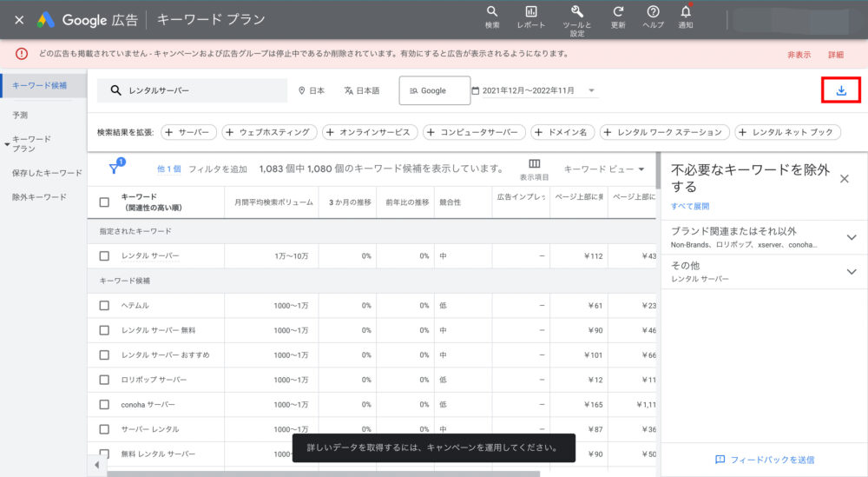Image resolution: width=868 pixels, height=477 pixels.
Task: Download keyword ideas with the download icon
Action: (841, 90)
